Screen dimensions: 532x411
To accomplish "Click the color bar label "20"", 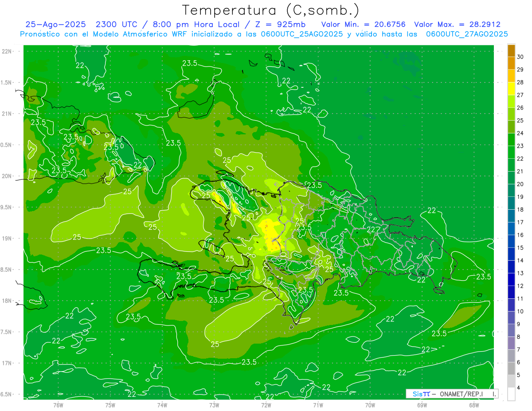I will tap(520, 184).
